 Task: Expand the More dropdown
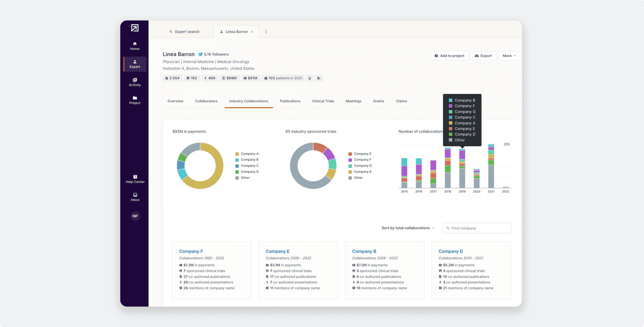(x=509, y=56)
